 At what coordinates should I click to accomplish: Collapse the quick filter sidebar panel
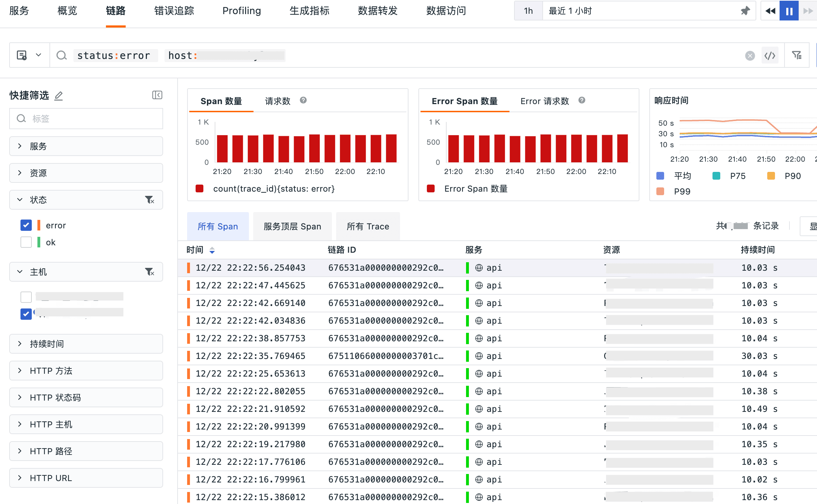click(x=157, y=95)
